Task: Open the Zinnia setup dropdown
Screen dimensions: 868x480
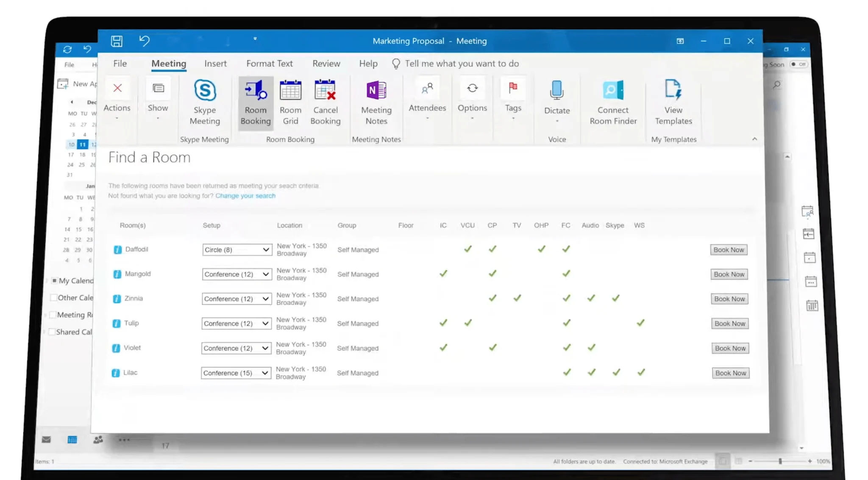Action: (x=236, y=299)
